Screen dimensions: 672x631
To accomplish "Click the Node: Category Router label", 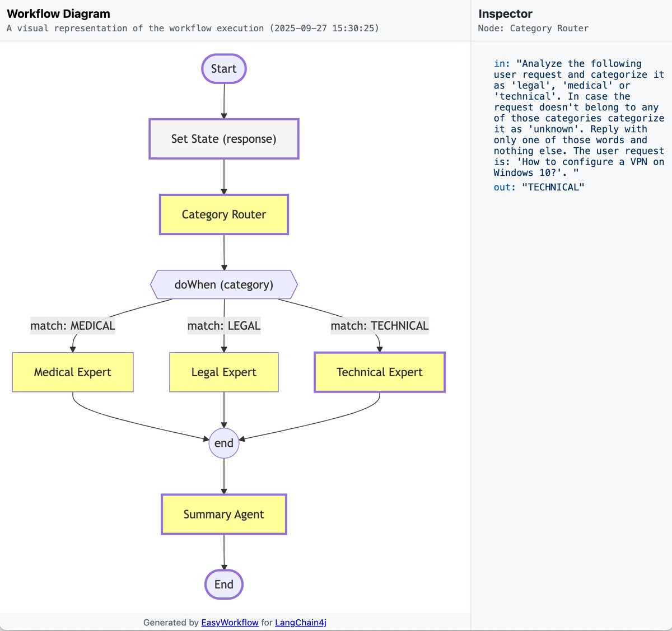I will [533, 28].
